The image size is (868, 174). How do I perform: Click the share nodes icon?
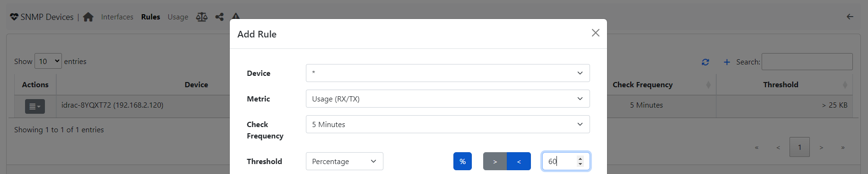[219, 17]
